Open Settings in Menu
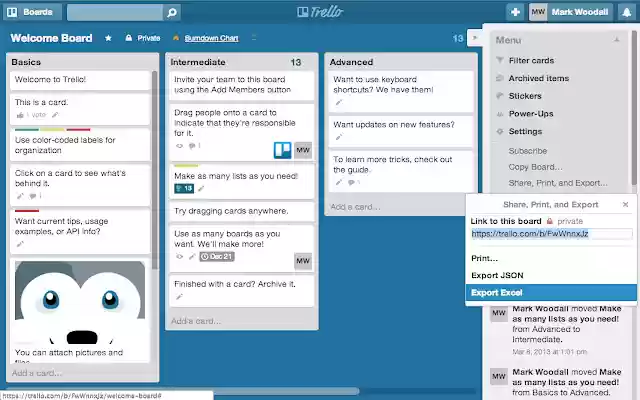 click(525, 131)
